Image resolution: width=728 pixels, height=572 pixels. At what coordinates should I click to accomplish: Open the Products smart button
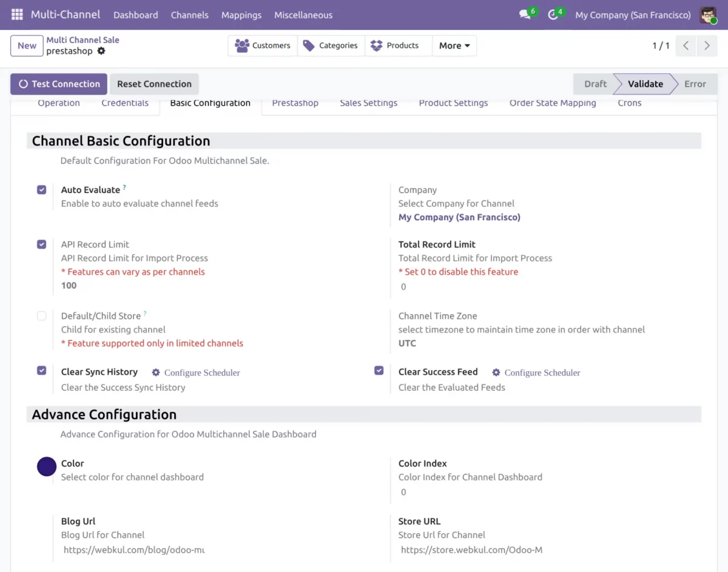point(399,45)
